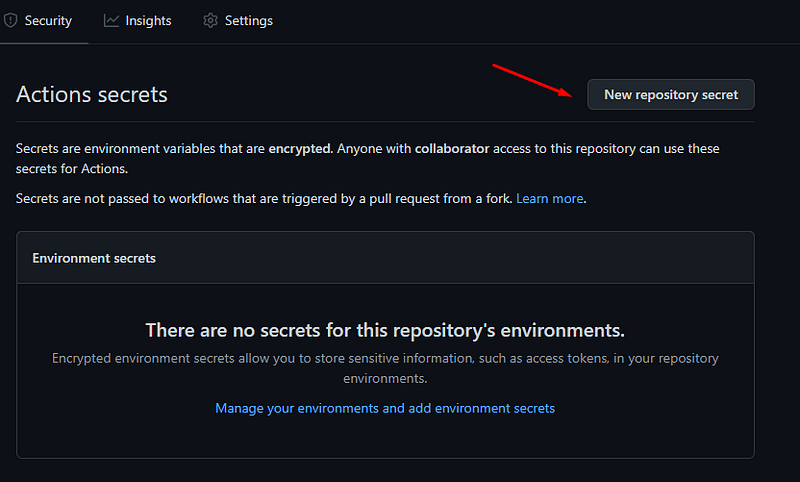Select the Environment secrets header text
The width and height of the screenshot is (800, 482).
click(x=94, y=258)
